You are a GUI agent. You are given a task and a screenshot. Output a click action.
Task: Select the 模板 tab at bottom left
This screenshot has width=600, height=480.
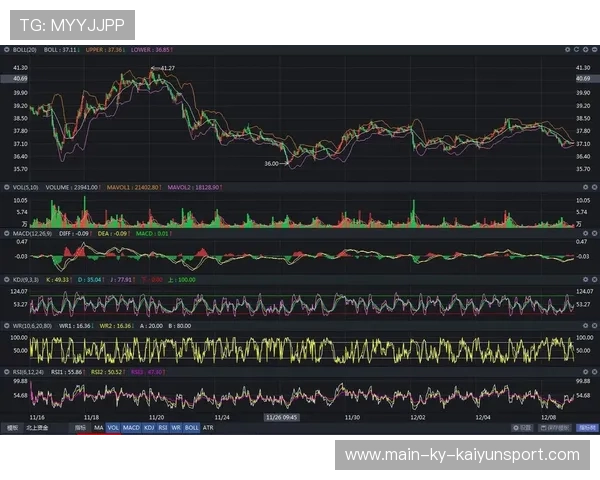[x=12, y=427]
